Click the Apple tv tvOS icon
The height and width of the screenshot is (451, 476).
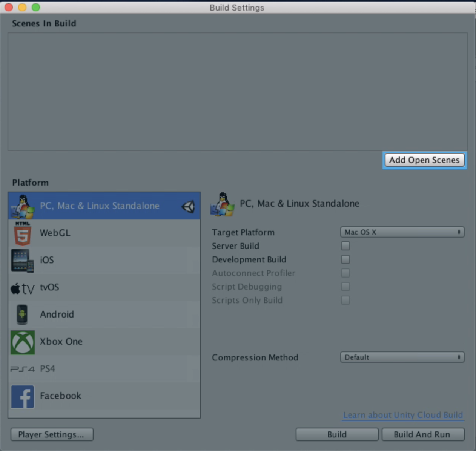click(22, 288)
